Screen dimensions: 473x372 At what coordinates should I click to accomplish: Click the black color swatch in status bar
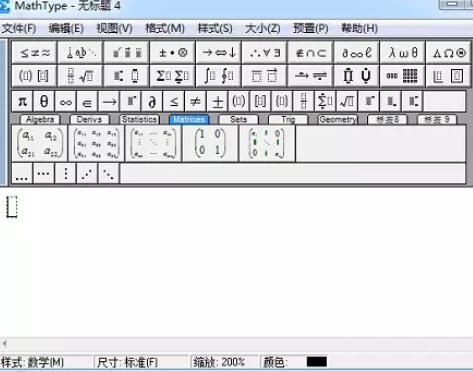click(317, 362)
